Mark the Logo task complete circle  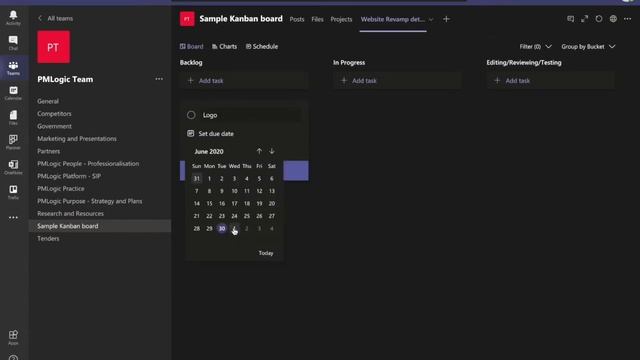coord(191,115)
